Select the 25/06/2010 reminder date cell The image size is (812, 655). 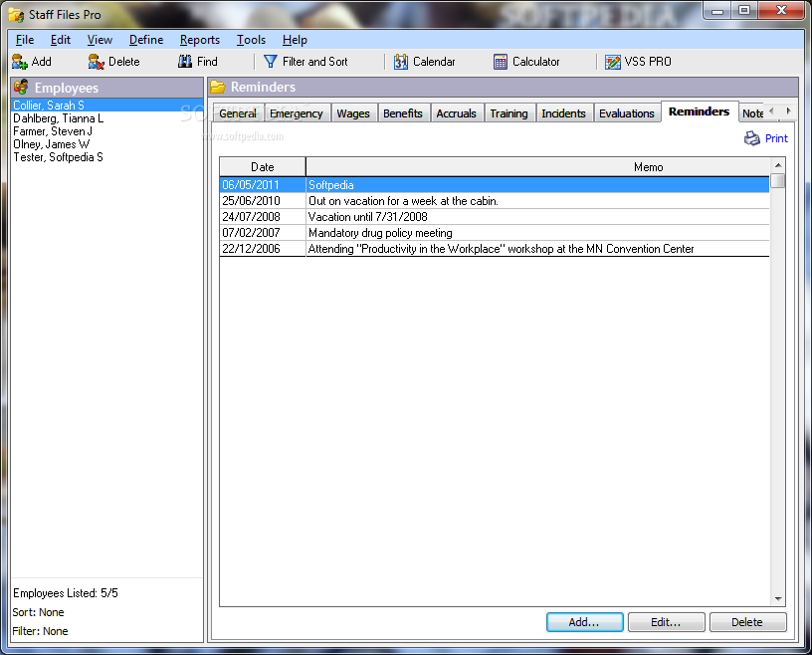coord(263,201)
